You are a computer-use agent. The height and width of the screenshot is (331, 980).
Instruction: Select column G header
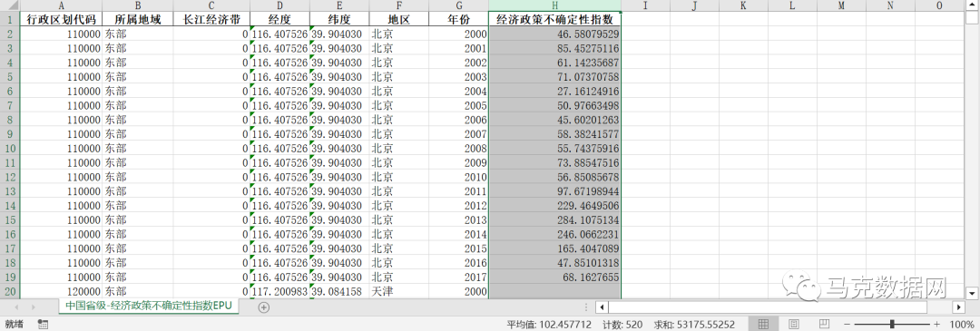(459, 5)
